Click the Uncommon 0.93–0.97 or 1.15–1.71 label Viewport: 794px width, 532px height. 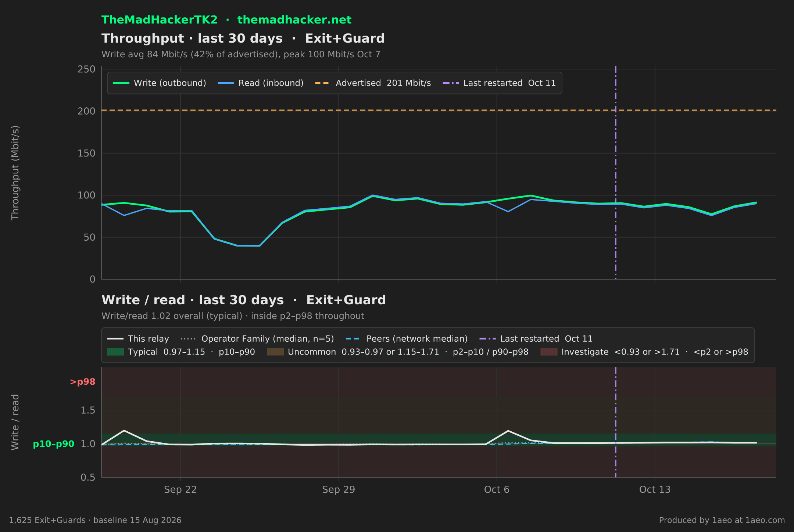(408, 352)
